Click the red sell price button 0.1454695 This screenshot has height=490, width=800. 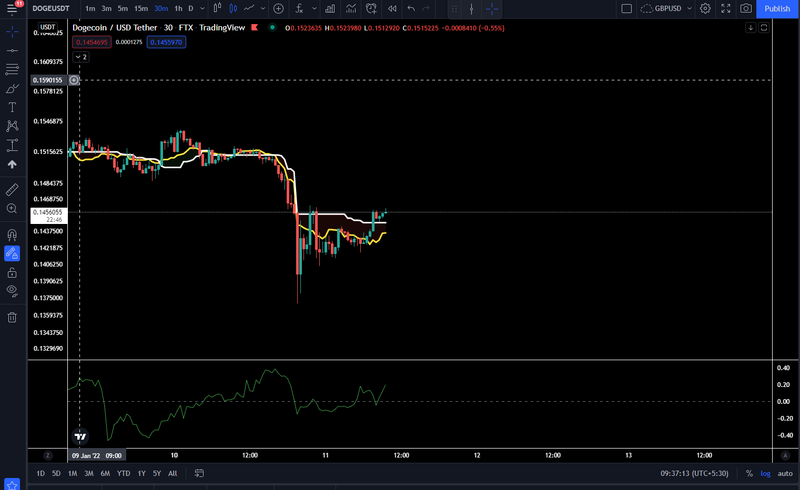(92, 42)
